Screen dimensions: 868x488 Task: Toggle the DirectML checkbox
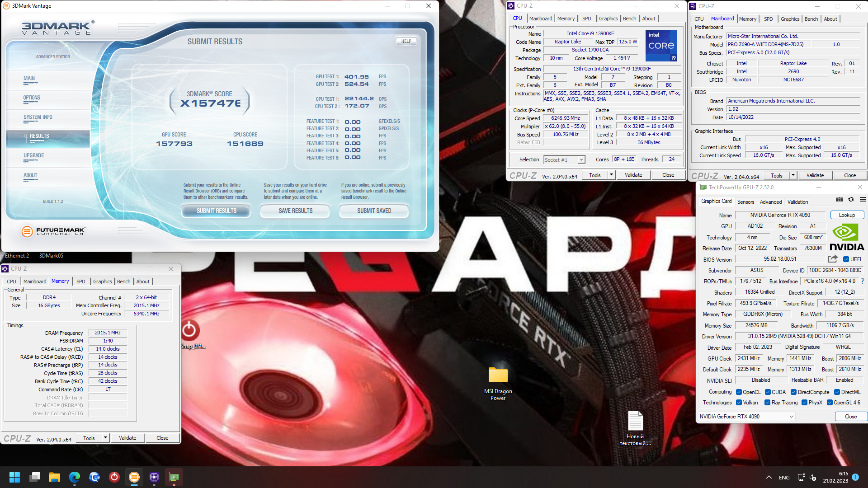point(837,392)
